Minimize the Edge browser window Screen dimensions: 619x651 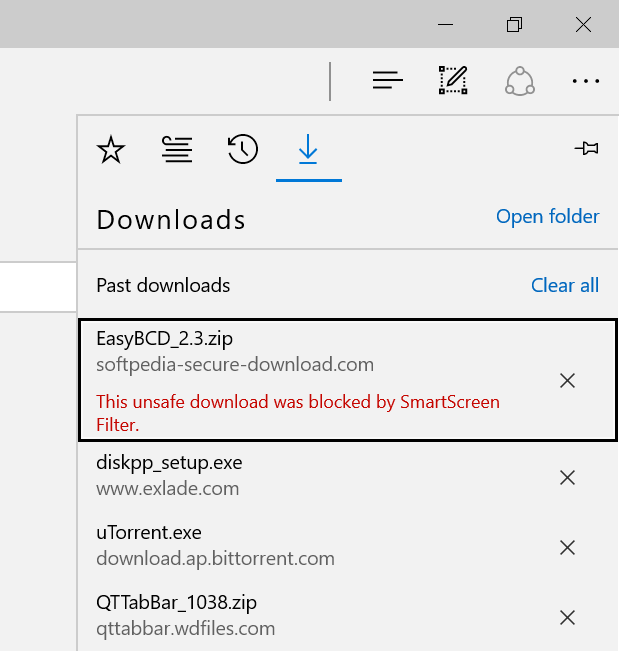445,24
